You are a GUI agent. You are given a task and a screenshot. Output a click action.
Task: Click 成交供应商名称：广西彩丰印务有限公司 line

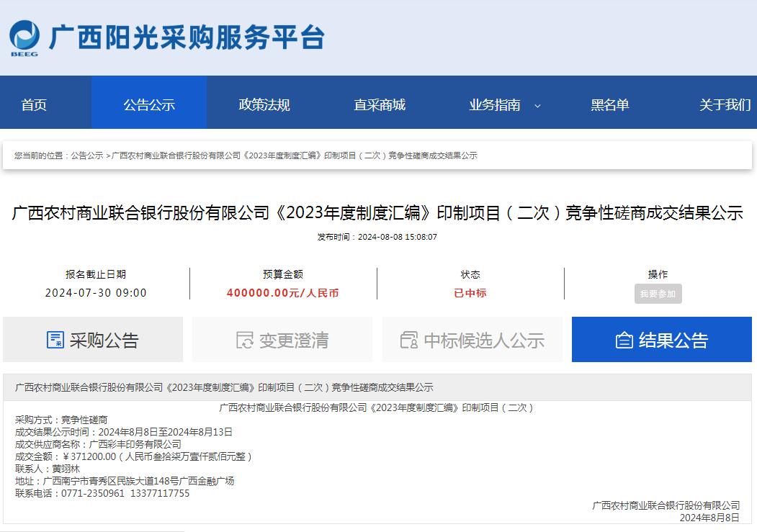(98, 443)
